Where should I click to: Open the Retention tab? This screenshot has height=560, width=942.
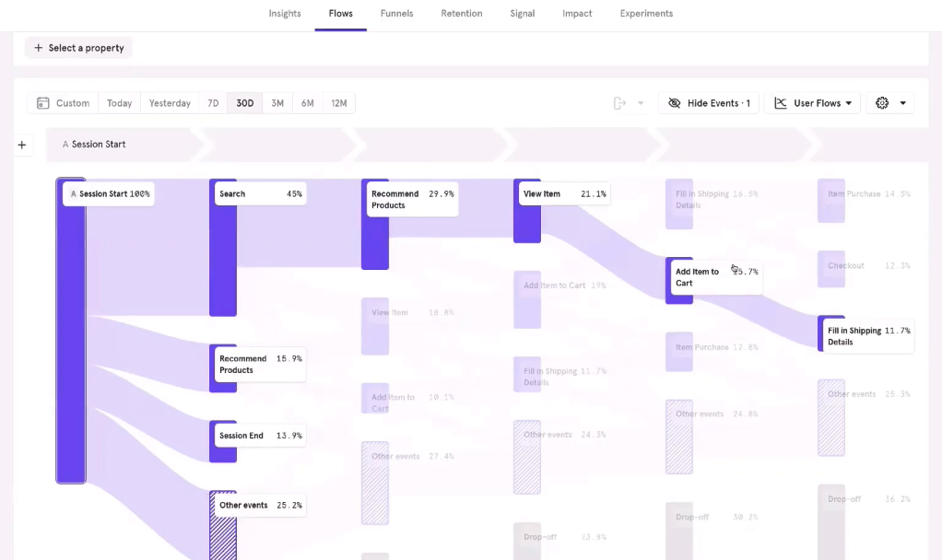pyautogui.click(x=462, y=13)
